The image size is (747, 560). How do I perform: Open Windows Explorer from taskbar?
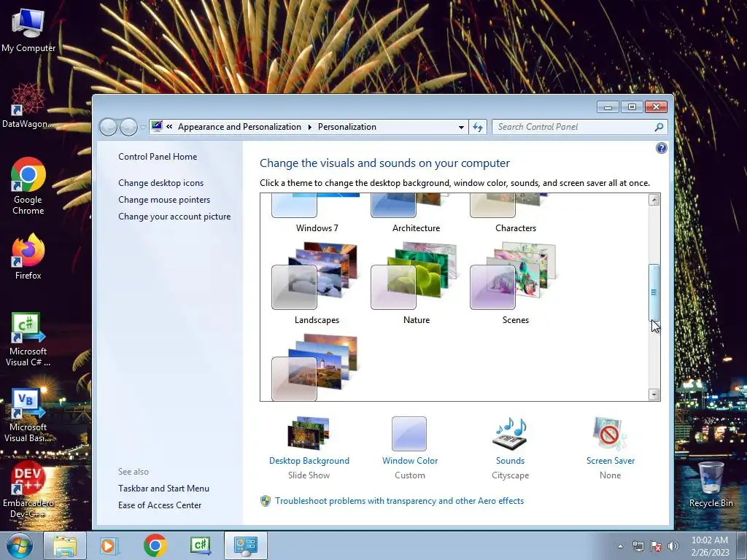pos(65,545)
